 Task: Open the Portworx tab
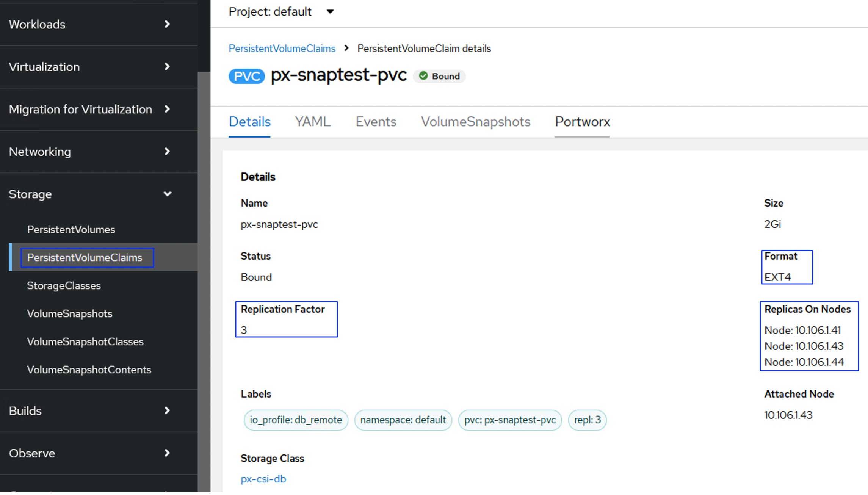click(582, 122)
